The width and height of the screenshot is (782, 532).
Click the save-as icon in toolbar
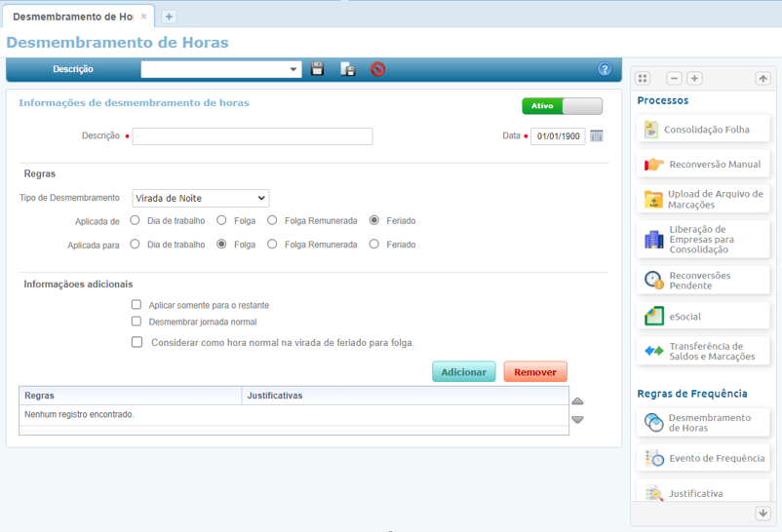point(347,69)
